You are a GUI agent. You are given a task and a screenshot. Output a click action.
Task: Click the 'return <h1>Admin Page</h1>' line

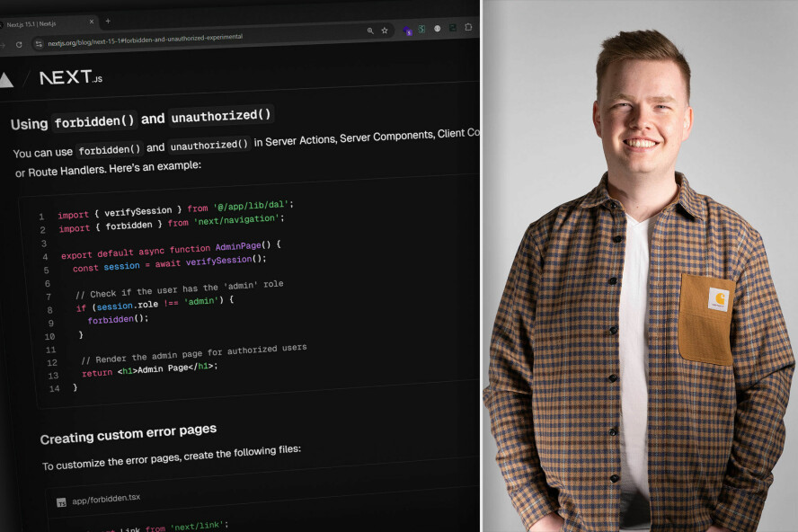click(x=149, y=369)
